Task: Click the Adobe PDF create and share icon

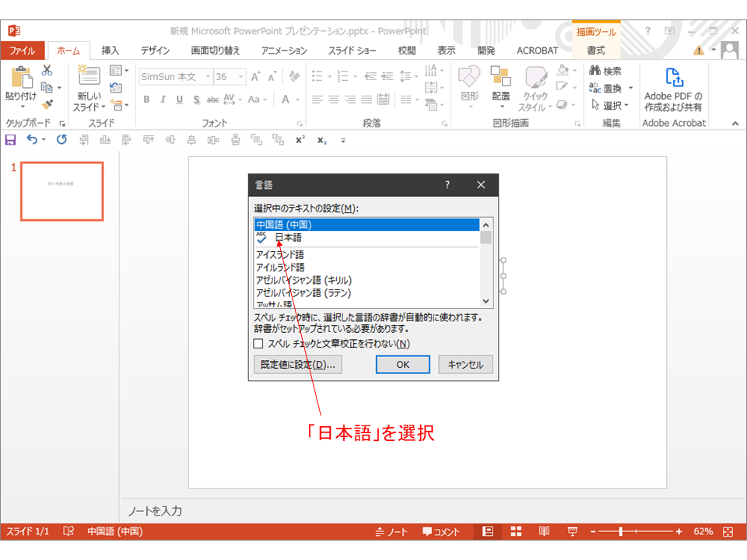Action: pyautogui.click(x=673, y=79)
